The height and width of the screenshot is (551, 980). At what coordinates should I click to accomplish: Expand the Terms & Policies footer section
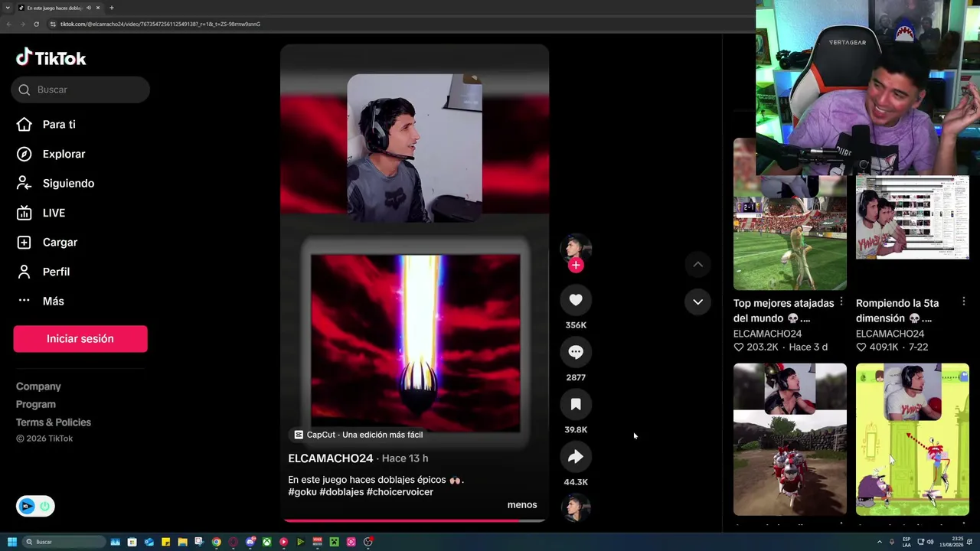pyautogui.click(x=54, y=422)
